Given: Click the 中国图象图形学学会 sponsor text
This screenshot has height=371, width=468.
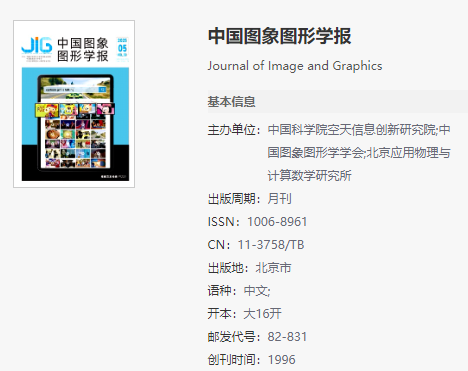Looking at the screenshot, I should pos(316,153).
